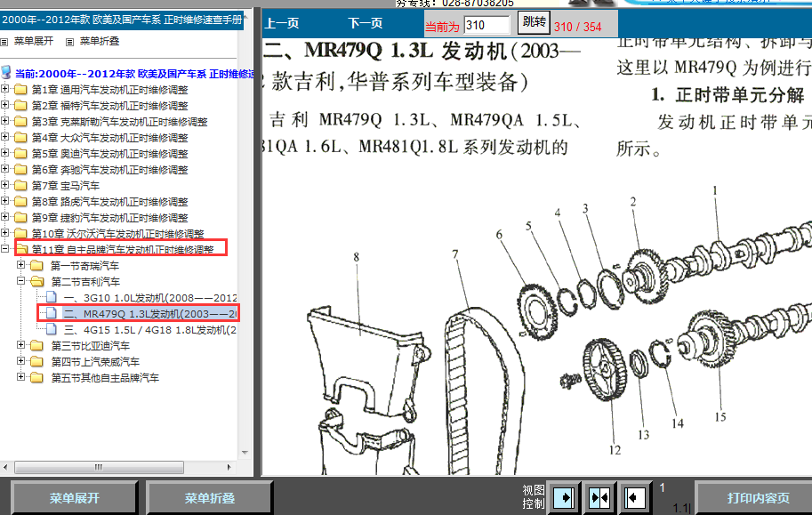Expand 第三节比亚迪汽车 subsection

(x=20, y=345)
